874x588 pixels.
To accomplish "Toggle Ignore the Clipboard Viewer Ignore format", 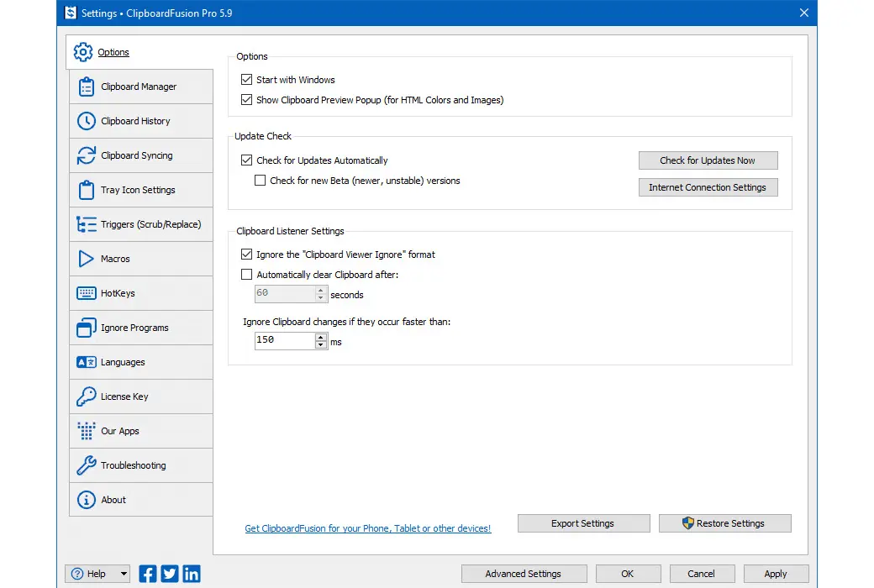I will [246, 255].
